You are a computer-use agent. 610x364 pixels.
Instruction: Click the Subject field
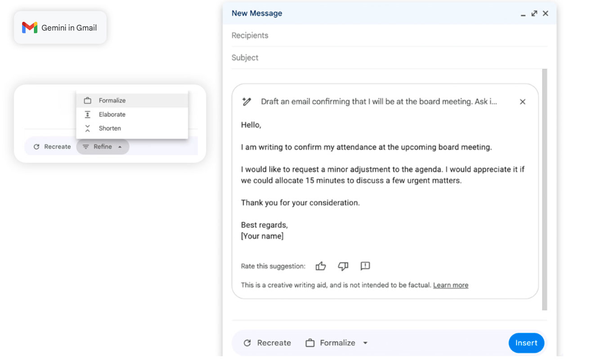click(390, 58)
